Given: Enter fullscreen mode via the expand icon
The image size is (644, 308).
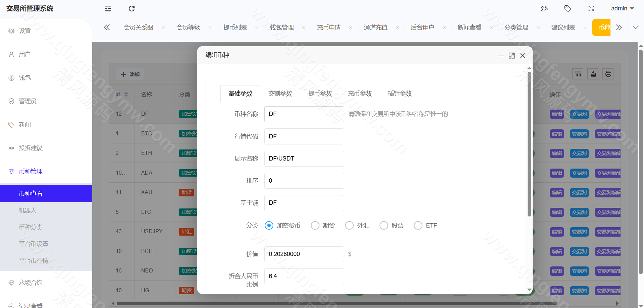Looking at the screenshot, I should pos(591,8).
